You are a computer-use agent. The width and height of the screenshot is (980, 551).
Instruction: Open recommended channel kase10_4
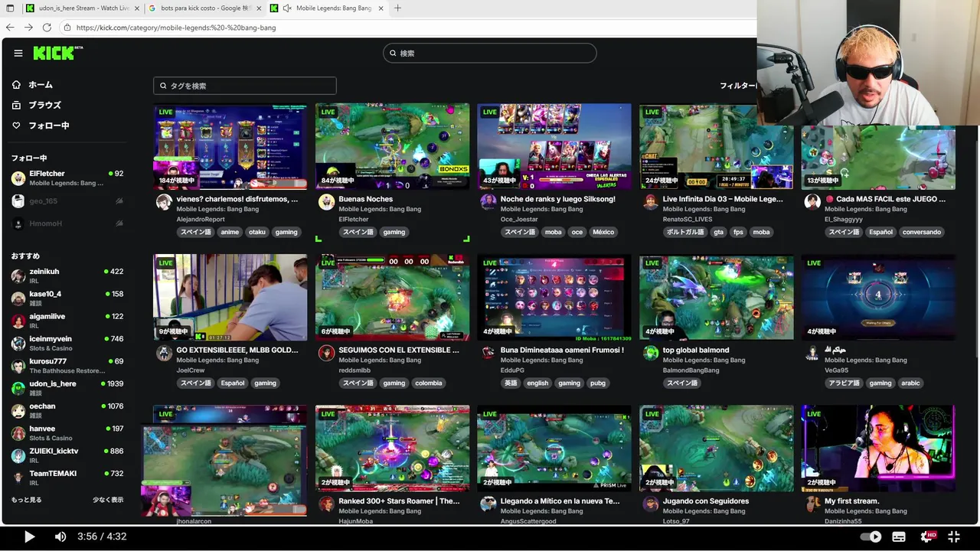pos(67,298)
